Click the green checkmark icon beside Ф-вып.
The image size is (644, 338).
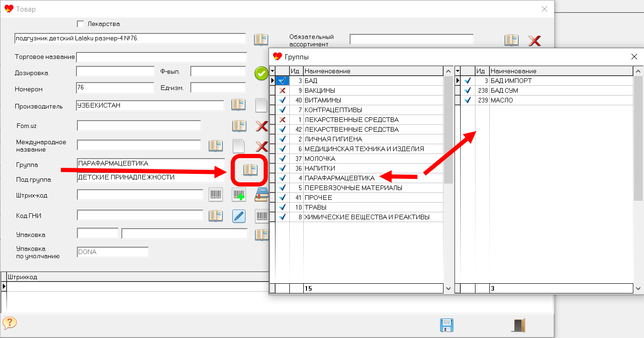click(261, 73)
